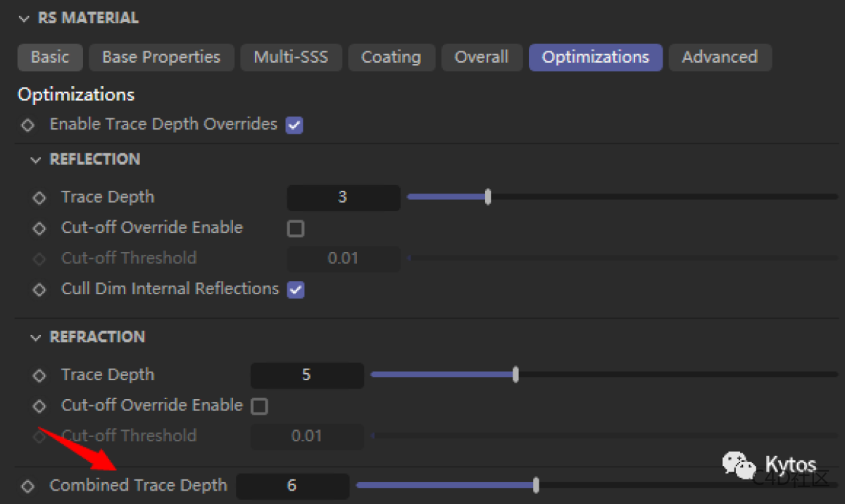Switch to the Base Properties tab
845x504 pixels.
click(161, 58)
